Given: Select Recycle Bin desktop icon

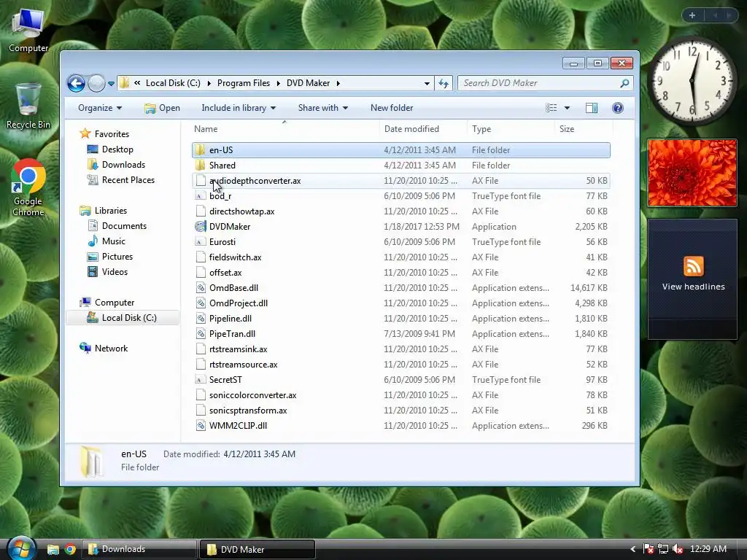Looking at the screenshot, I should 28,106.
